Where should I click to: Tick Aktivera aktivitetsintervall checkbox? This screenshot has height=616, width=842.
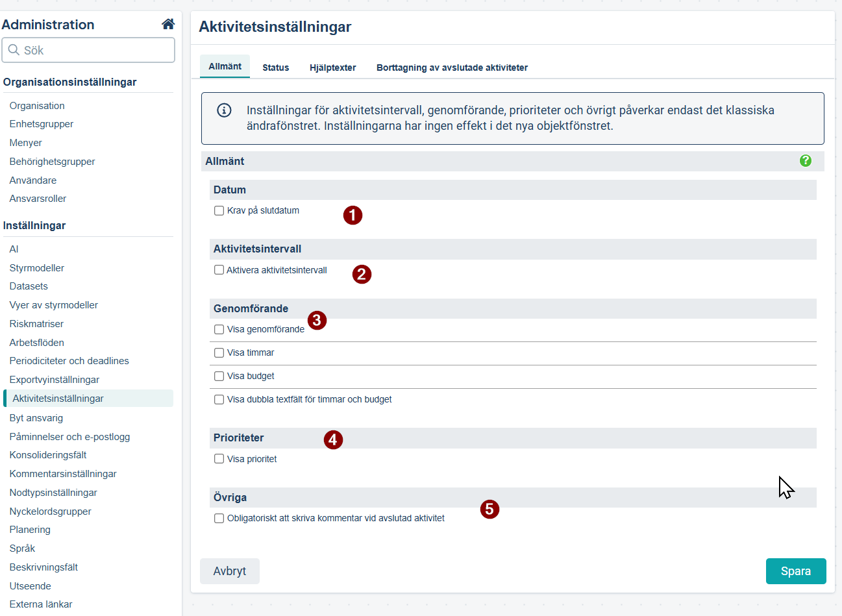[219, 270]
